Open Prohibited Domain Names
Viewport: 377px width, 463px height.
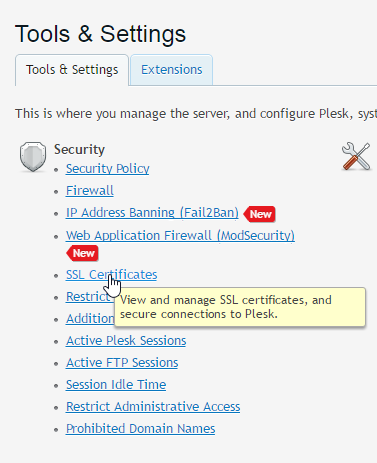coord(140,429)
